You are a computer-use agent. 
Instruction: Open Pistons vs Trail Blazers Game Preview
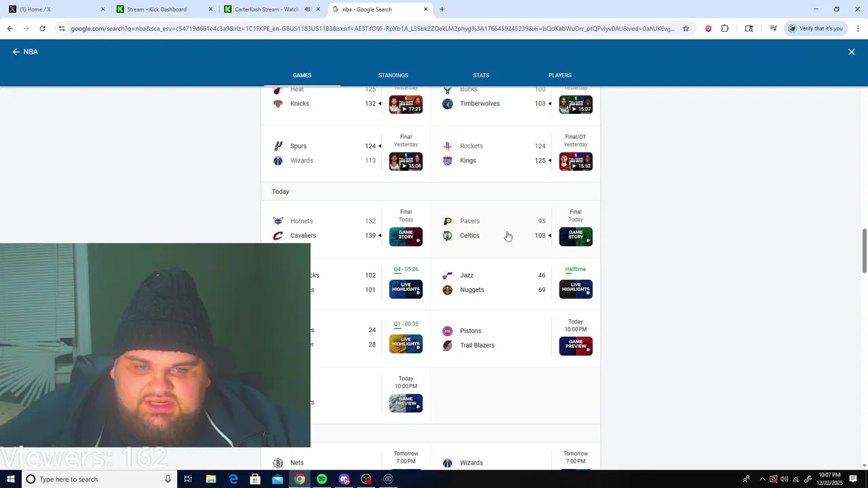tap(576, 346)
